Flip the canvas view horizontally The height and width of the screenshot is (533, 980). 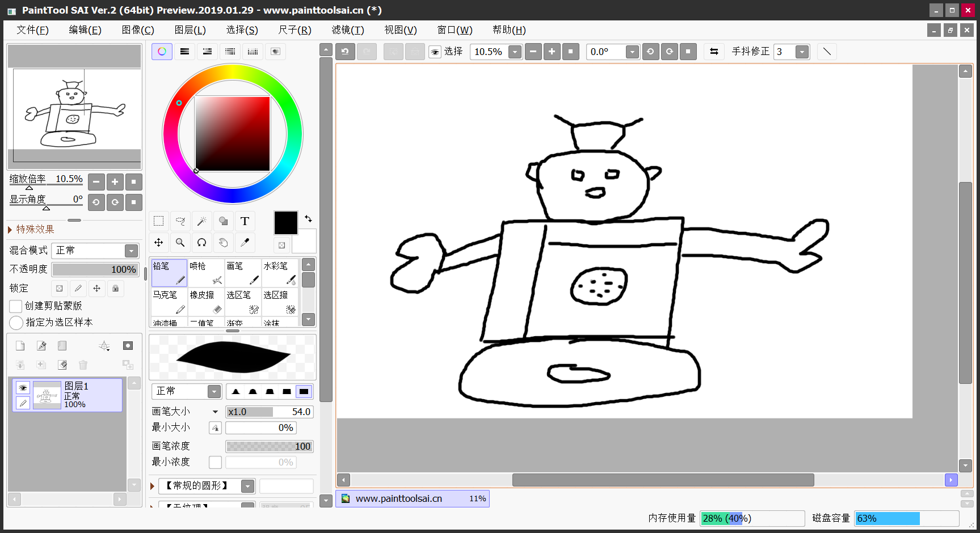tap(714, 52)
